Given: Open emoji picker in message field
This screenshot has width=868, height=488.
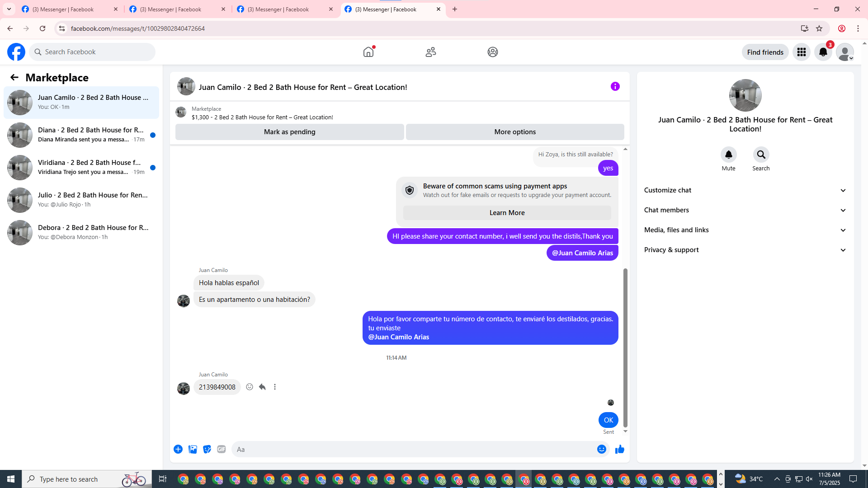Looking at the screenshot, I should point(601,449).
